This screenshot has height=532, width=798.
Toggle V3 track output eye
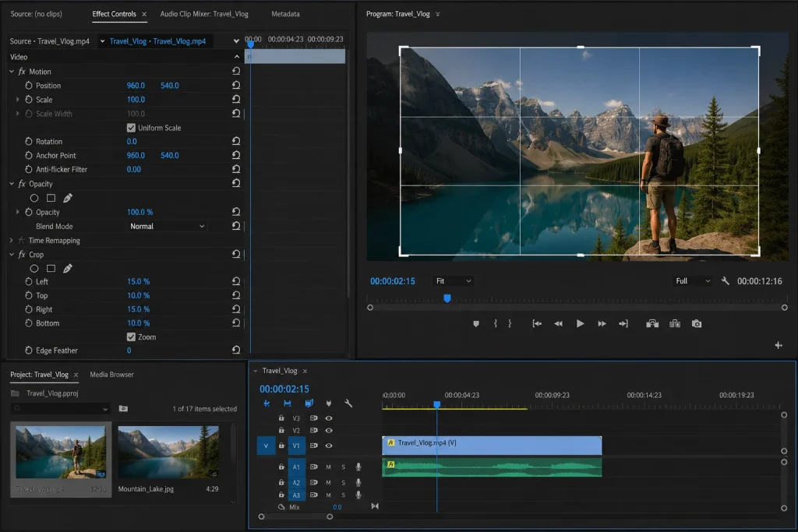[x=329, y=418]
